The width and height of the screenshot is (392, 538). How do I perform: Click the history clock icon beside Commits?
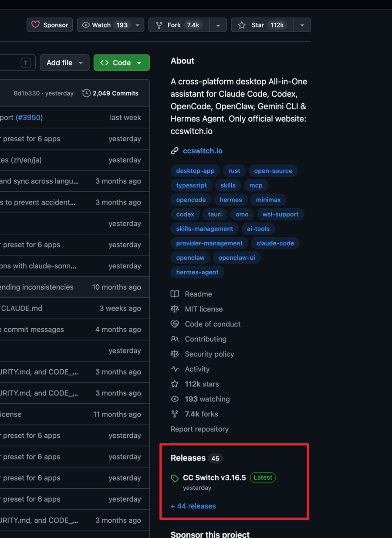tap(86, 93)
